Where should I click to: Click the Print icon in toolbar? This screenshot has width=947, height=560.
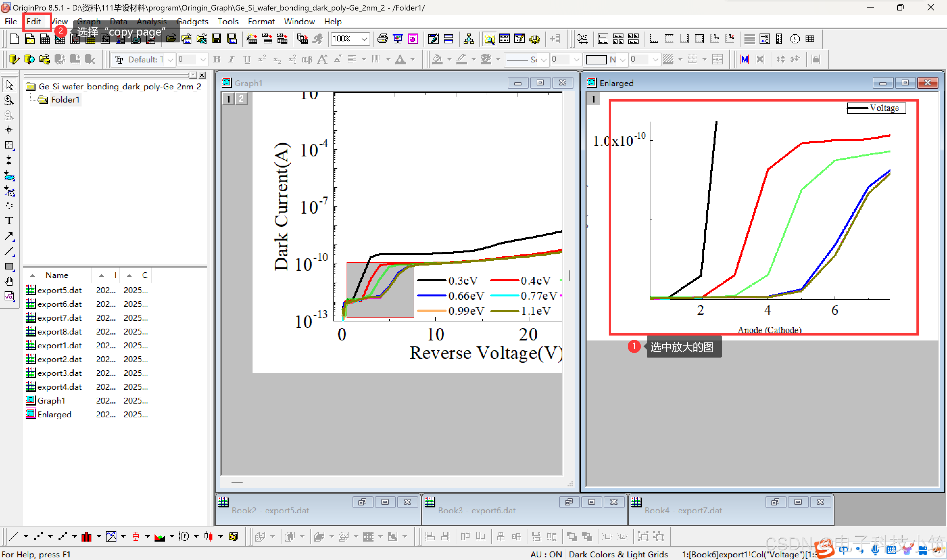382,39
